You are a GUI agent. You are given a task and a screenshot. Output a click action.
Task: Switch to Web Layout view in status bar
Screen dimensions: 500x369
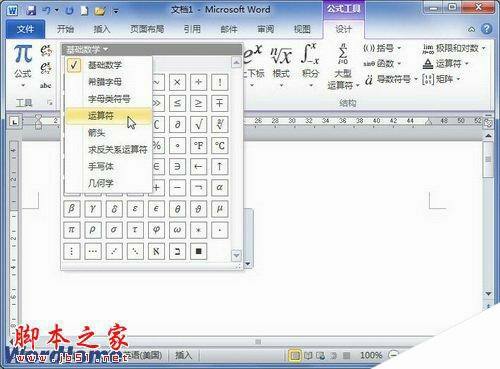tap(321, 355)
